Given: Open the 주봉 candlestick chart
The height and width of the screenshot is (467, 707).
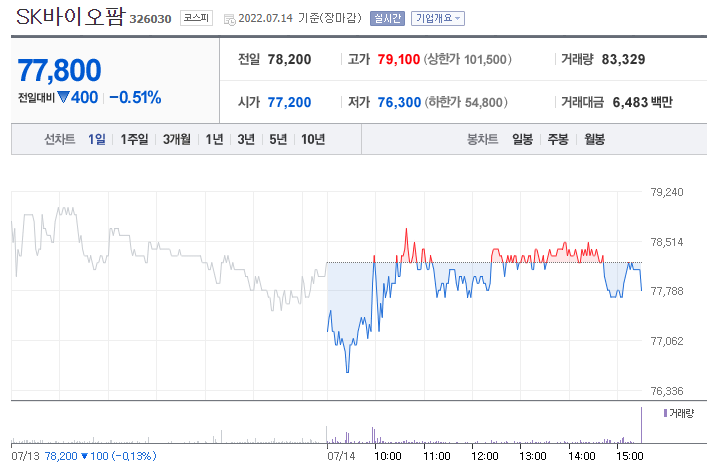Looking at the screenshot, I should click(x=558, y=139).
